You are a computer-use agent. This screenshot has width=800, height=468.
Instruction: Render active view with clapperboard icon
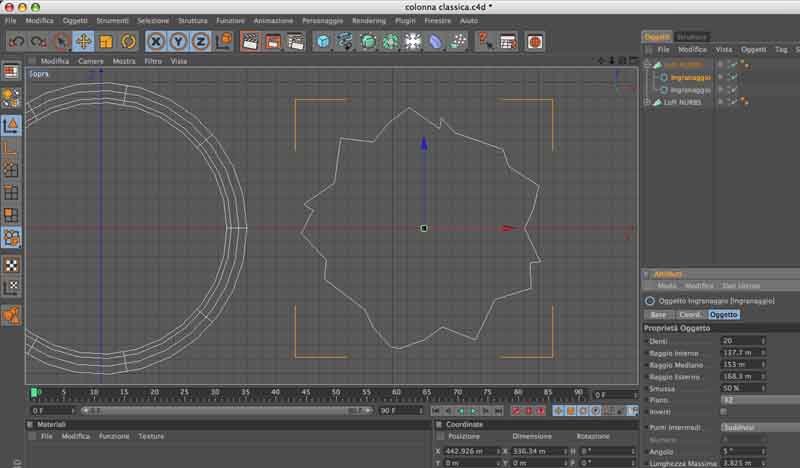[251, 42]
